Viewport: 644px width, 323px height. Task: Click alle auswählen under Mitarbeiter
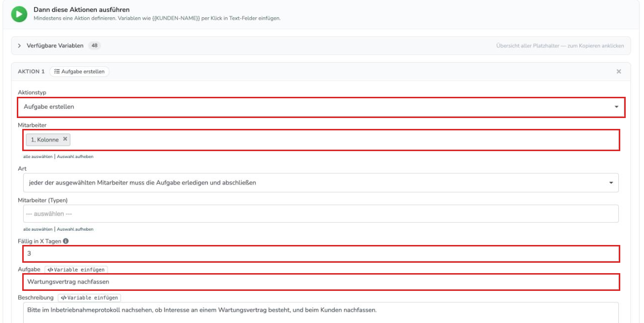38,157
